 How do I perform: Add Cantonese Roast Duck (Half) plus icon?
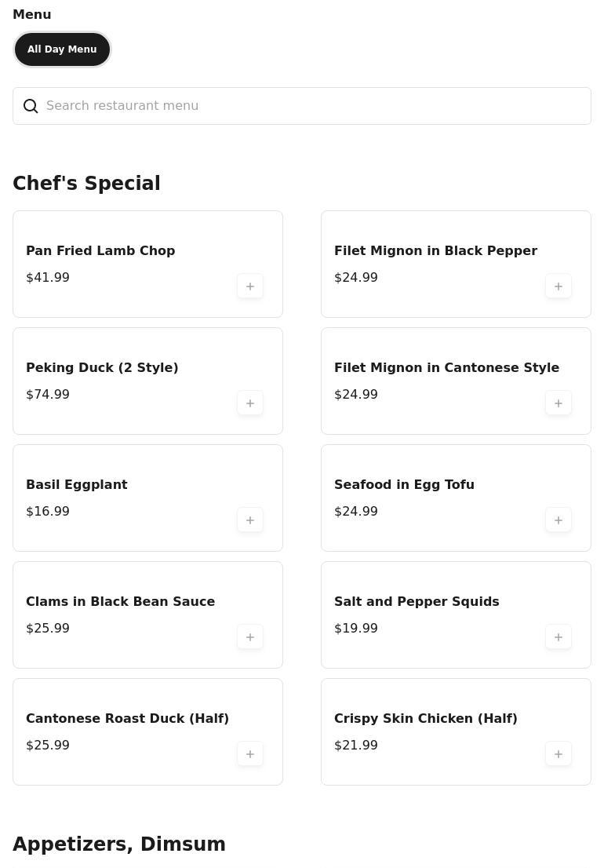250,754
